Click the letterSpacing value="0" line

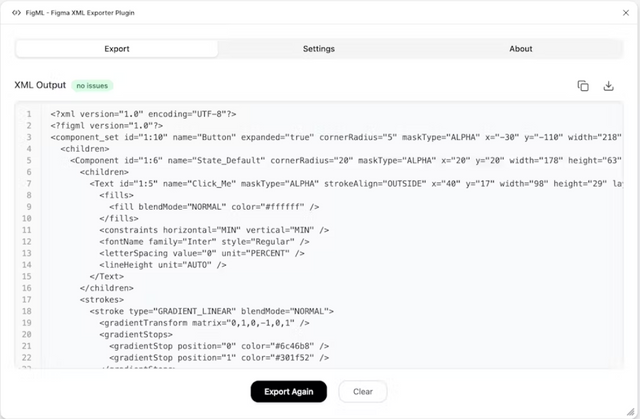pyautogui.click(x=202, y=253)
